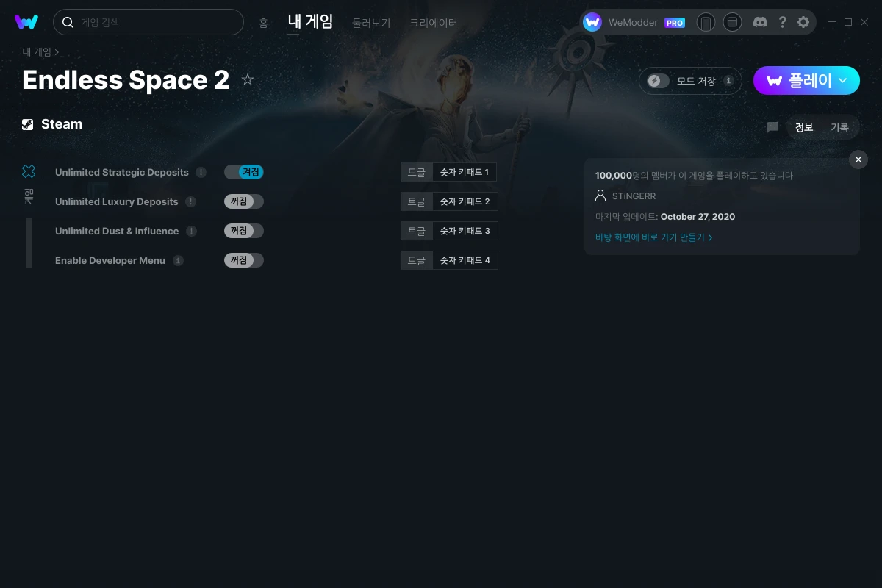The image size is (882, 588).
Task: Click the Endless Space 2 title
Action: pos(126,79)
